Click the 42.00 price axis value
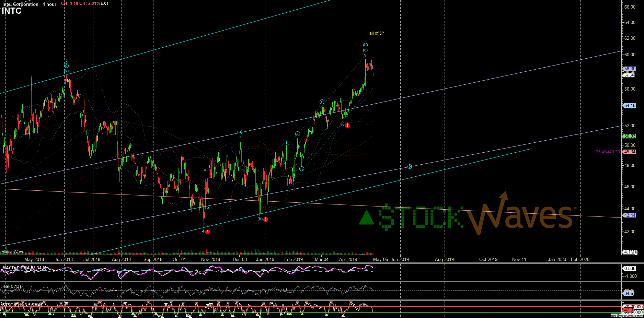The height and width of the screenshot is (318, 644). (630, 232)
